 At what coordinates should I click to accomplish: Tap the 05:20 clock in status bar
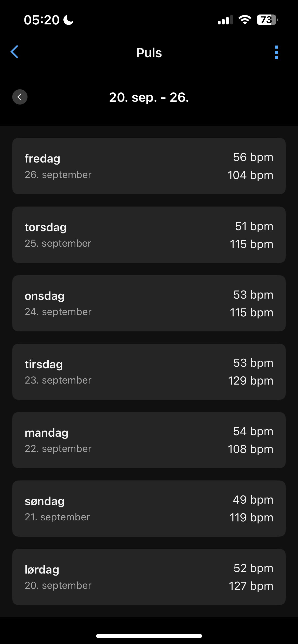pos(42,20)
